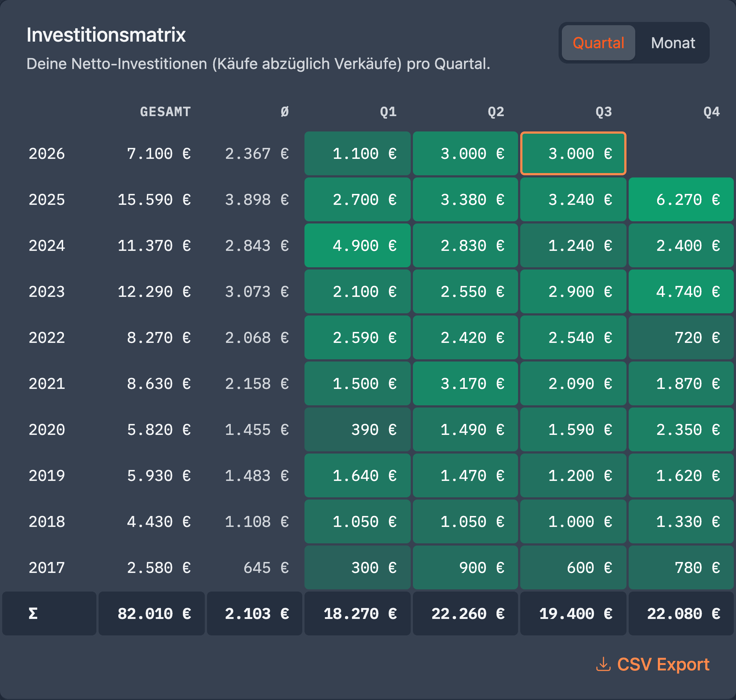Select the 2024 Q1 cell 4.900 €
The image size is (736, 700).
coord(357,245)
